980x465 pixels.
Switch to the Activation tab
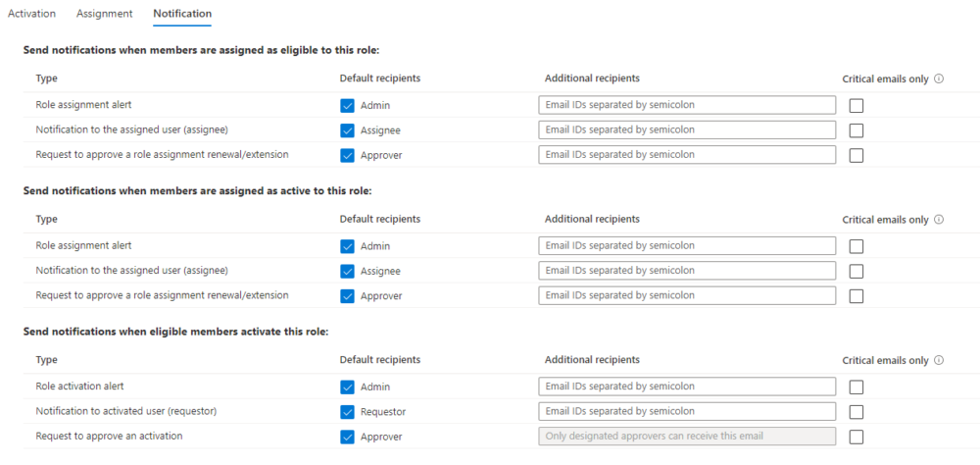point(31,13)
